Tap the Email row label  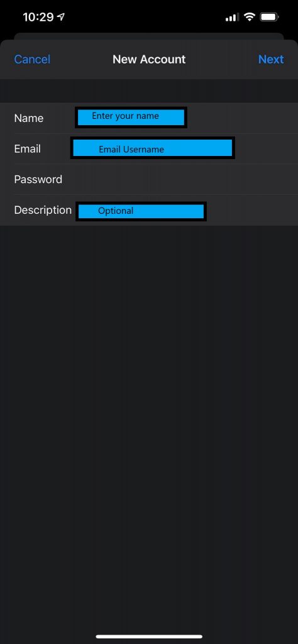27,148
